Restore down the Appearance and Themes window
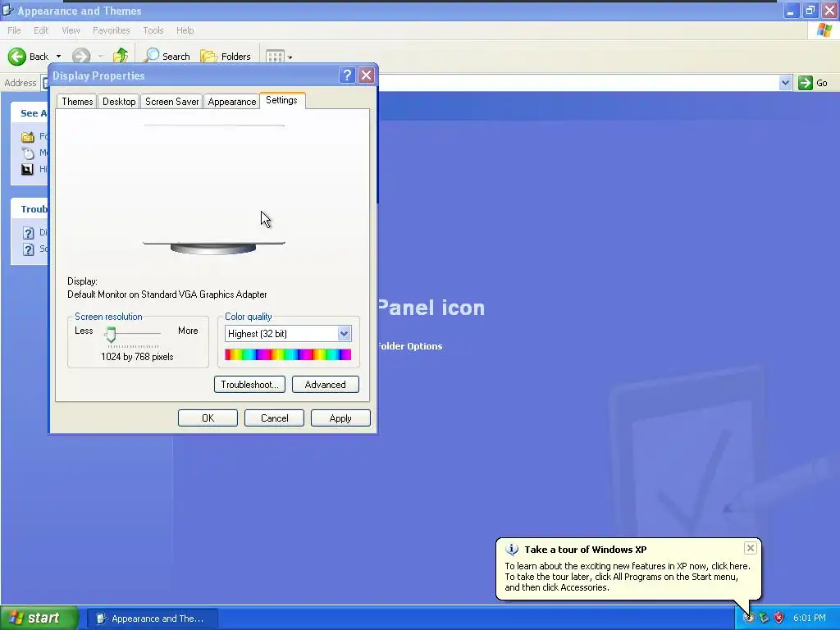This screenshot has width=840, height=630. (x=810, y=10)
